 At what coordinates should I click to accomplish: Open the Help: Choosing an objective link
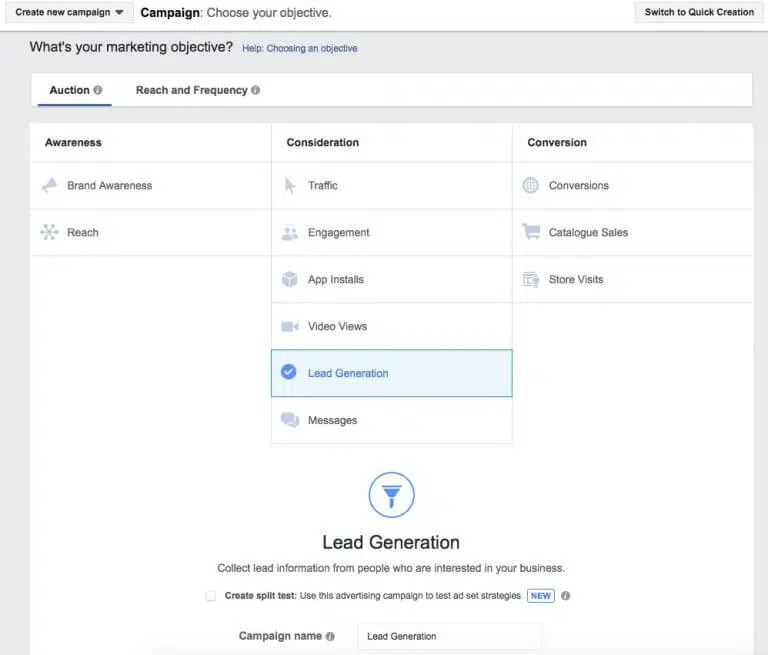299,48
